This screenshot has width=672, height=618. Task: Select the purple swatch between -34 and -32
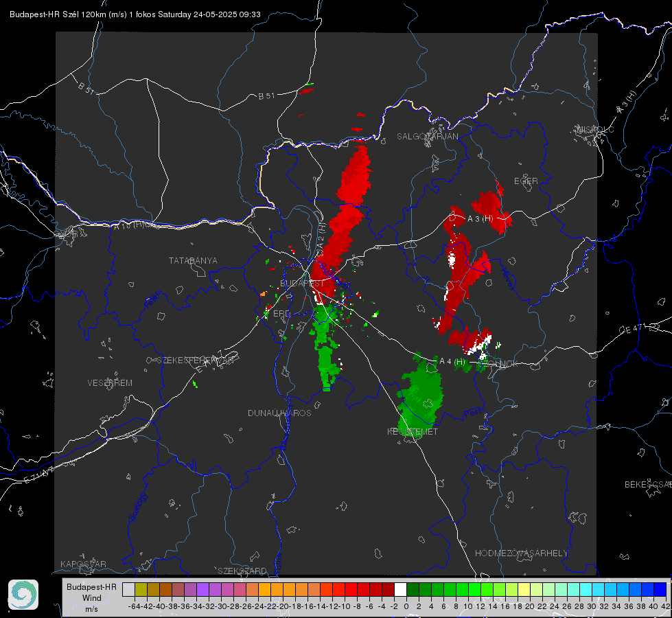coord(202,589)
